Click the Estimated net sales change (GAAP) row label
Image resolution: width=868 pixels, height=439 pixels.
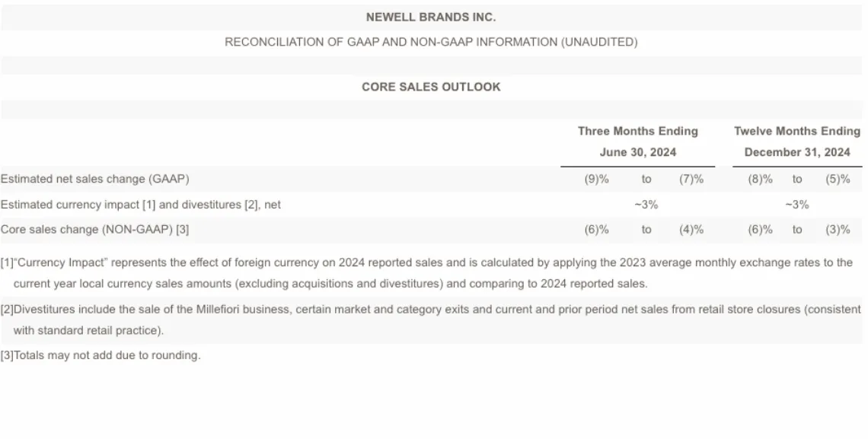click(x=94, y=179)
